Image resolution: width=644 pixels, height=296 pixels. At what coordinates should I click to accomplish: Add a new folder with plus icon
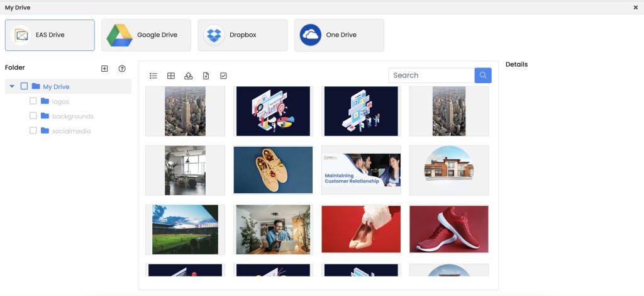(x=104, y=69)
